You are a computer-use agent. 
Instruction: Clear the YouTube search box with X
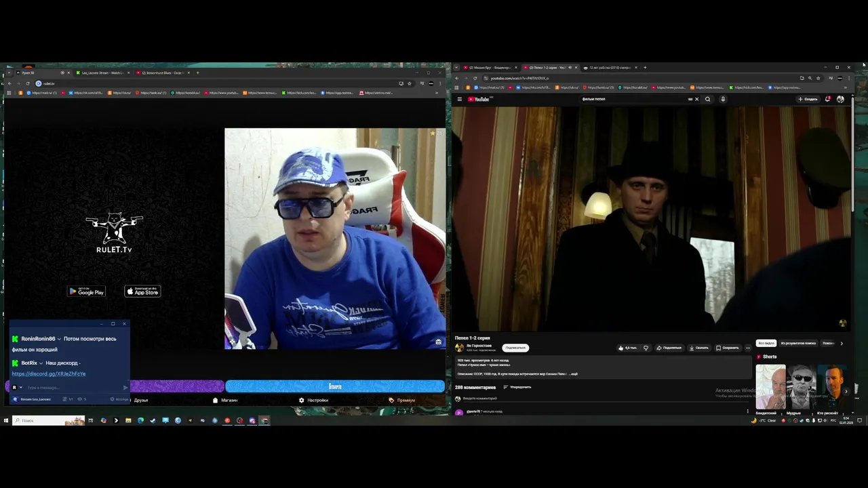point(696,99)
